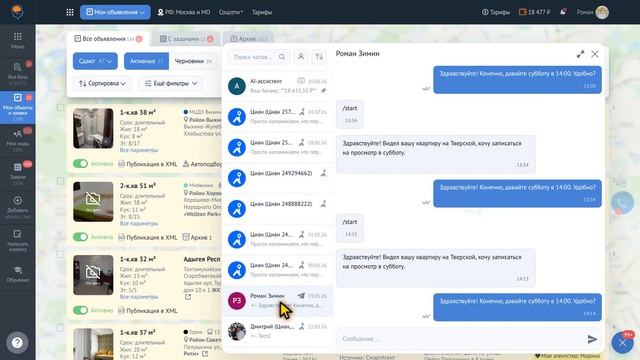
Task: Click the pin icon on AI-ассистент chat
Action: pyautogui.click(x=323, y=91)
